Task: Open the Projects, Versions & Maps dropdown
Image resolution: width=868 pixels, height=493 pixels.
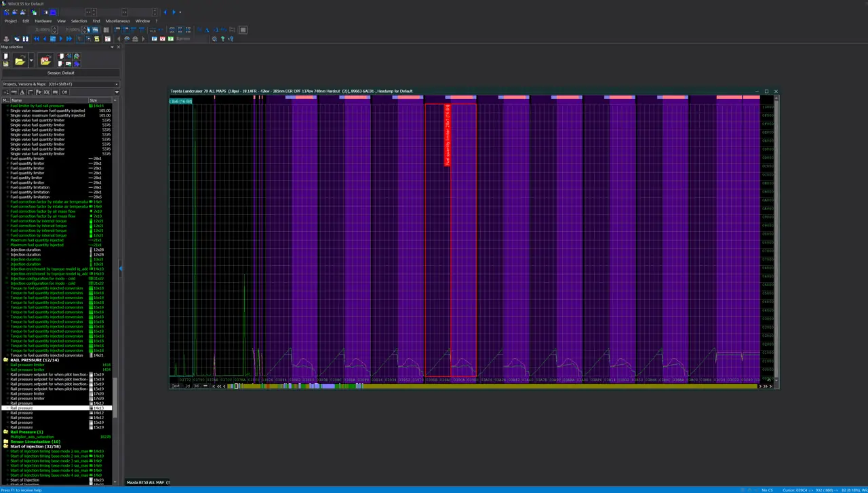Action: coord(61,84)
